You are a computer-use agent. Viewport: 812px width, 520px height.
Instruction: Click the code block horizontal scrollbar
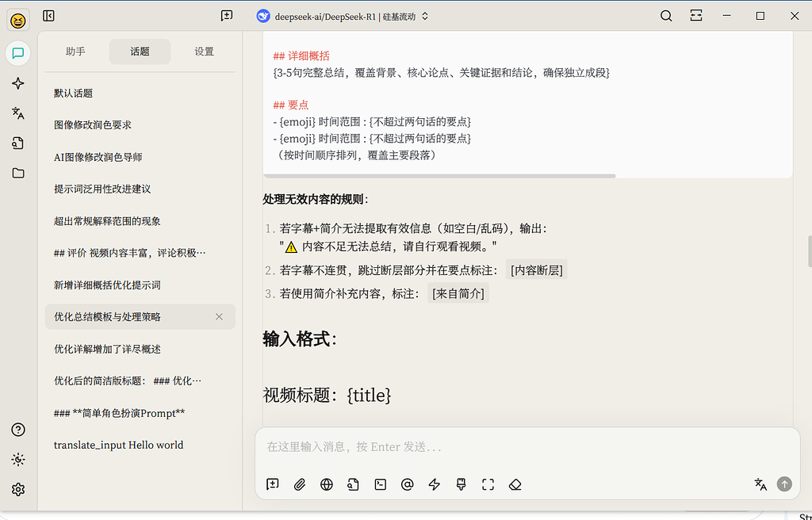click(439, 176)
